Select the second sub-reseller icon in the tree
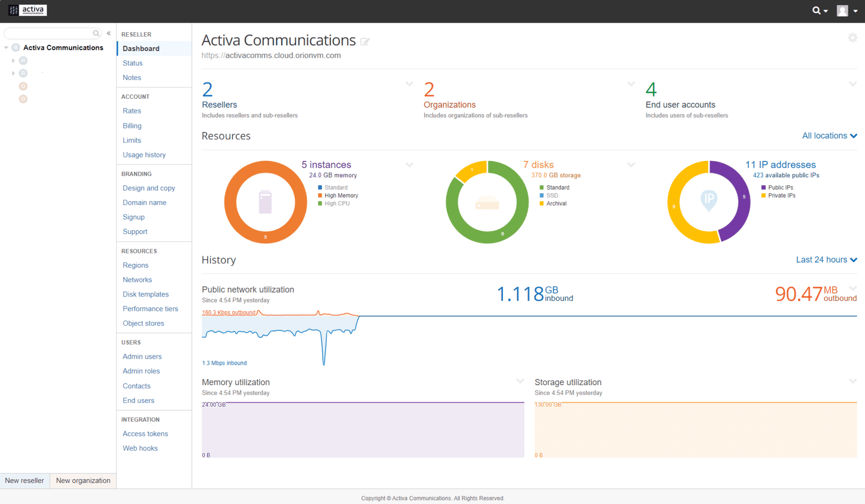The width and height of the screenshot is (865, 504). point(23,73)
